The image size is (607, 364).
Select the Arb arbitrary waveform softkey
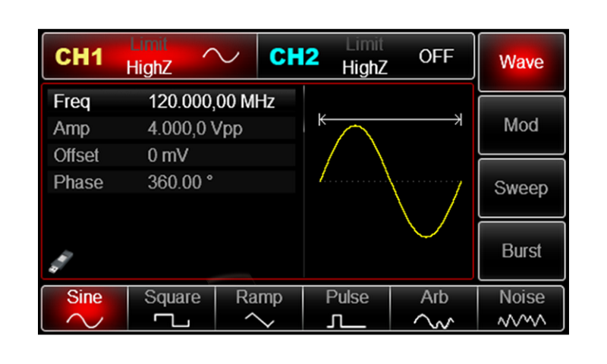coord(433,309)
